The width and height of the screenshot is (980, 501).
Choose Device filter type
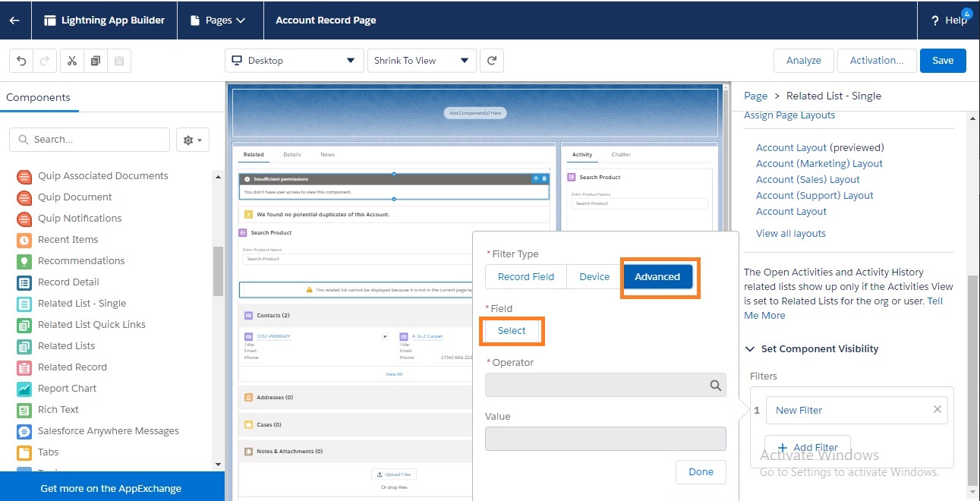pyautogui.click(x=594, y=276)
